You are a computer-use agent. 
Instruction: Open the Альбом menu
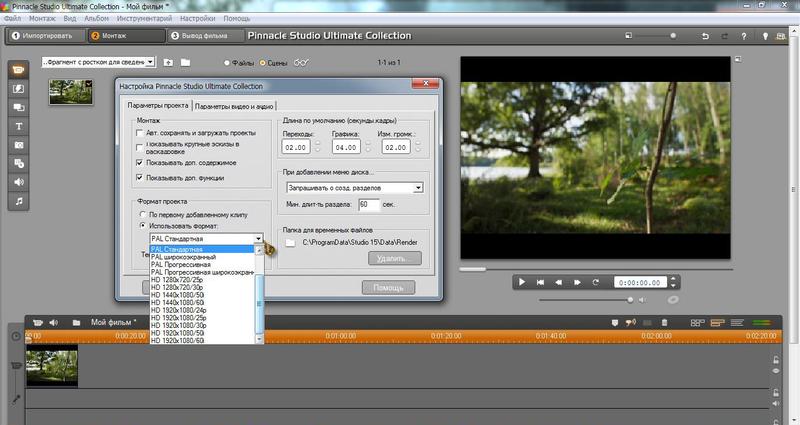pyautogui.click(x=96, y=18)
